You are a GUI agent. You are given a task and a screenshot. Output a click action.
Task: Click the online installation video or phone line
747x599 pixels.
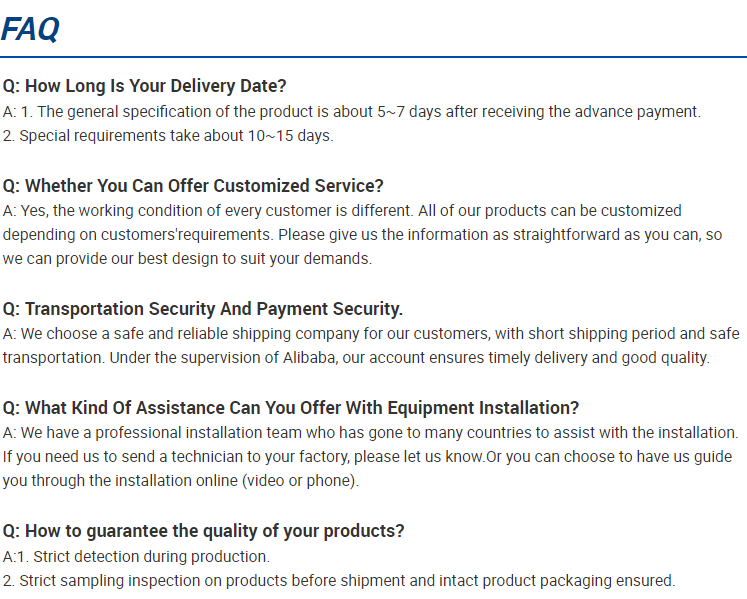181,480
